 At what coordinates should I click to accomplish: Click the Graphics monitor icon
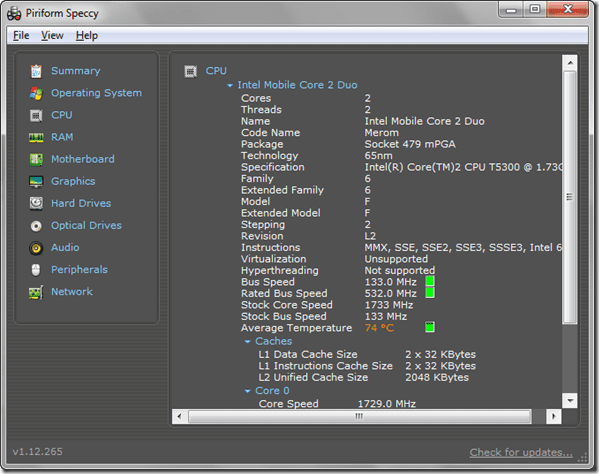[36, 182]
